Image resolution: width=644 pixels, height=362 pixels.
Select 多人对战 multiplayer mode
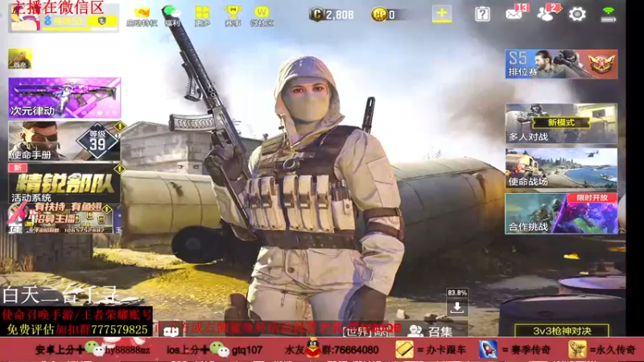click(561, 124)
